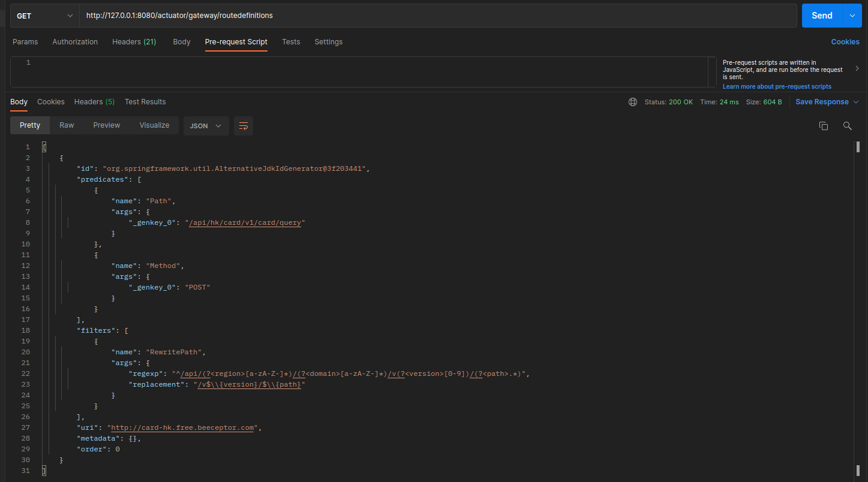The image size is (868, 482).
Task: Click the "POST" value on line 14
Action: click(197, 287)
